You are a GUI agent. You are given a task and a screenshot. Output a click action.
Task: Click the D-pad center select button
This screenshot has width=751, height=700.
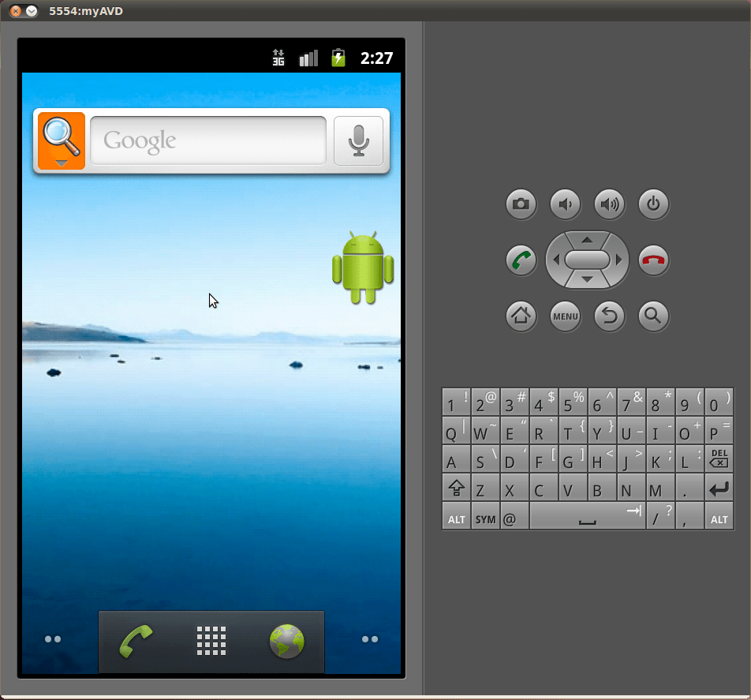tap(587, 260)
